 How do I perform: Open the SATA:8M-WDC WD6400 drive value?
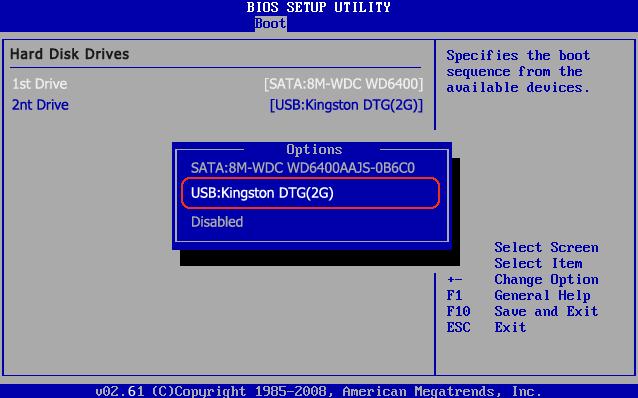tap(343, 84)
